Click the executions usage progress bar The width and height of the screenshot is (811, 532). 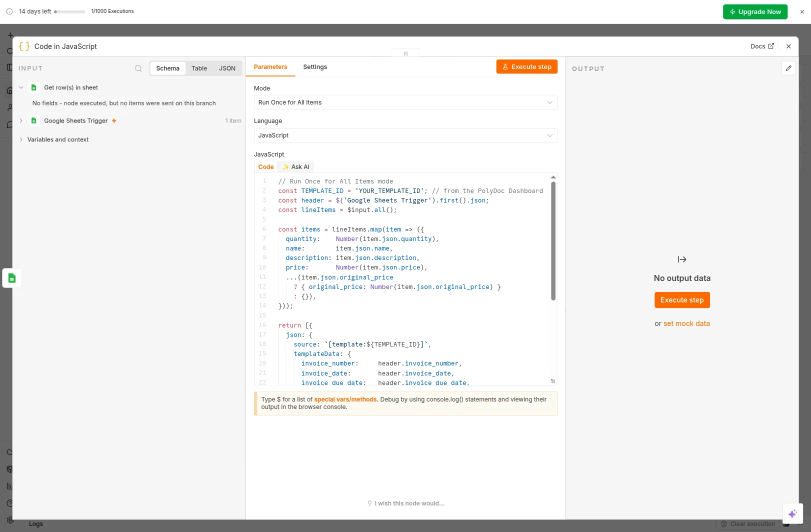pyautogui.click(x=69, y=11)
